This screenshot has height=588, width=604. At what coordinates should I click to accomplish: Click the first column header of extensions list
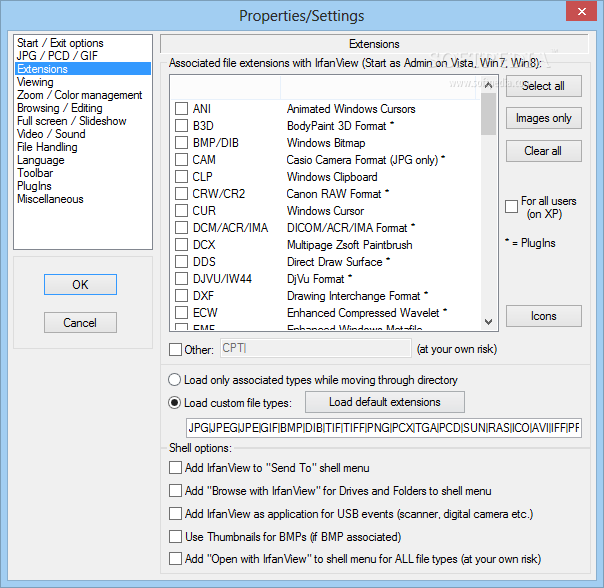click(x=225, y=88)
